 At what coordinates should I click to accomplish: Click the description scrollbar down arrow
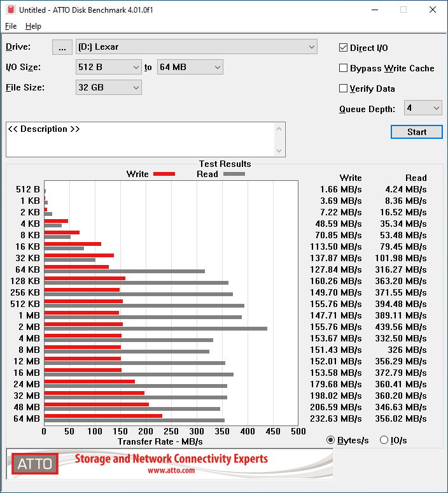(279, 151)
